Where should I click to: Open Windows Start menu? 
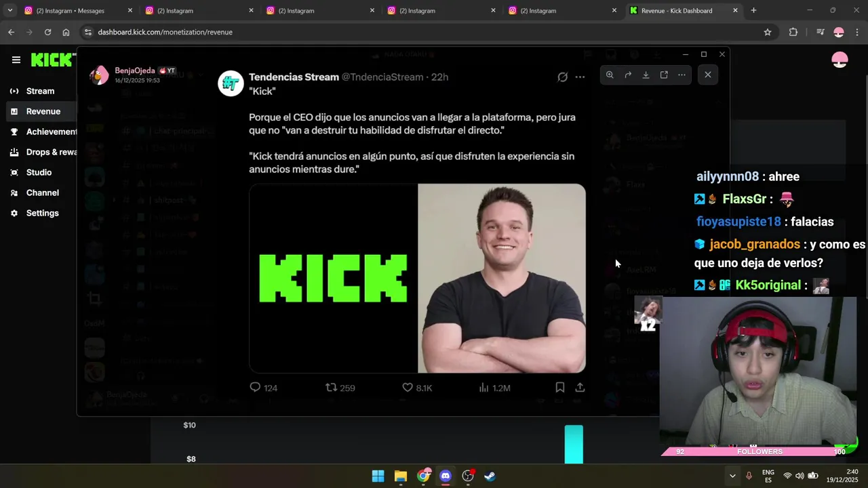pos(378,476)
